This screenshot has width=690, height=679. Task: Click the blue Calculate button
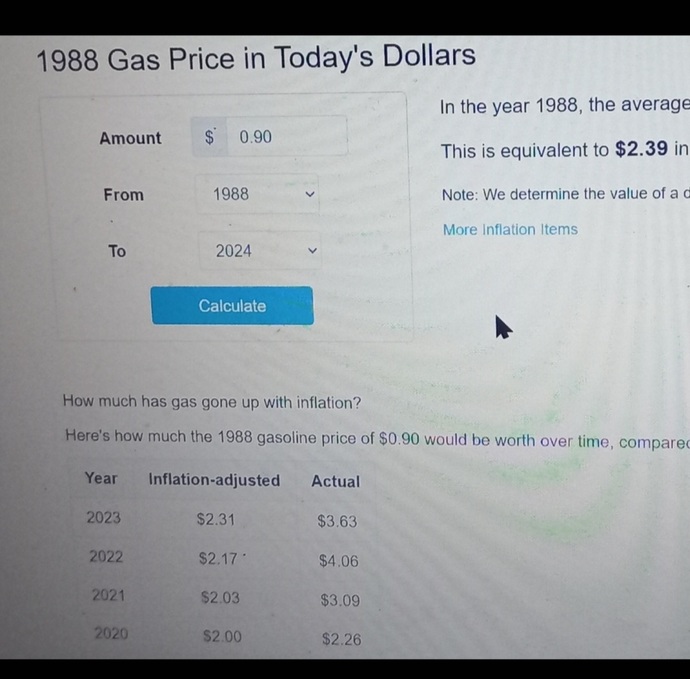click(x=232, y=306)
